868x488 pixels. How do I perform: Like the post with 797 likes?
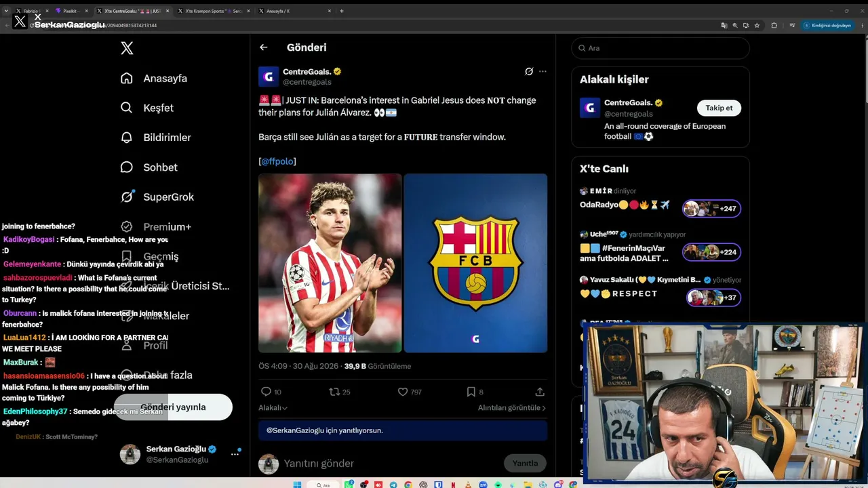point(403,392)
